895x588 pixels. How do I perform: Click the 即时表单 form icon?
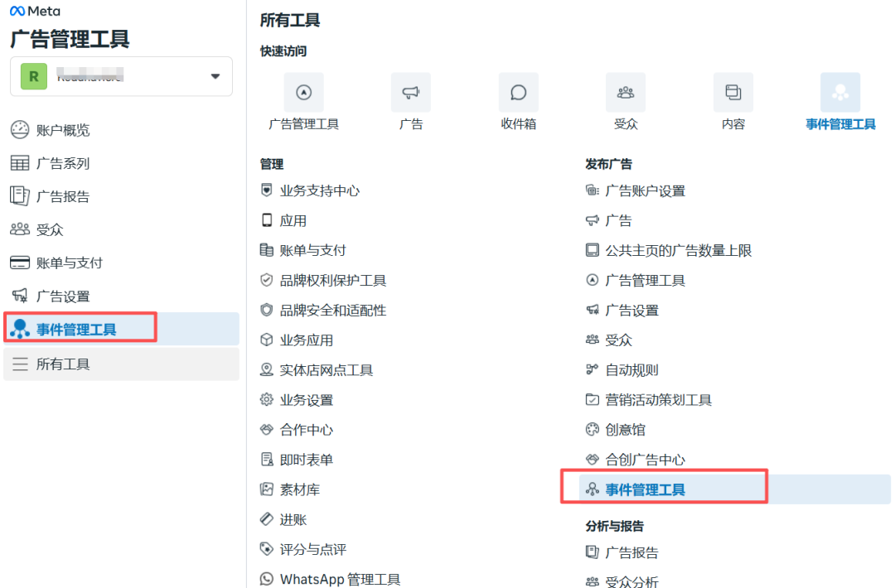tap(267, 459)
